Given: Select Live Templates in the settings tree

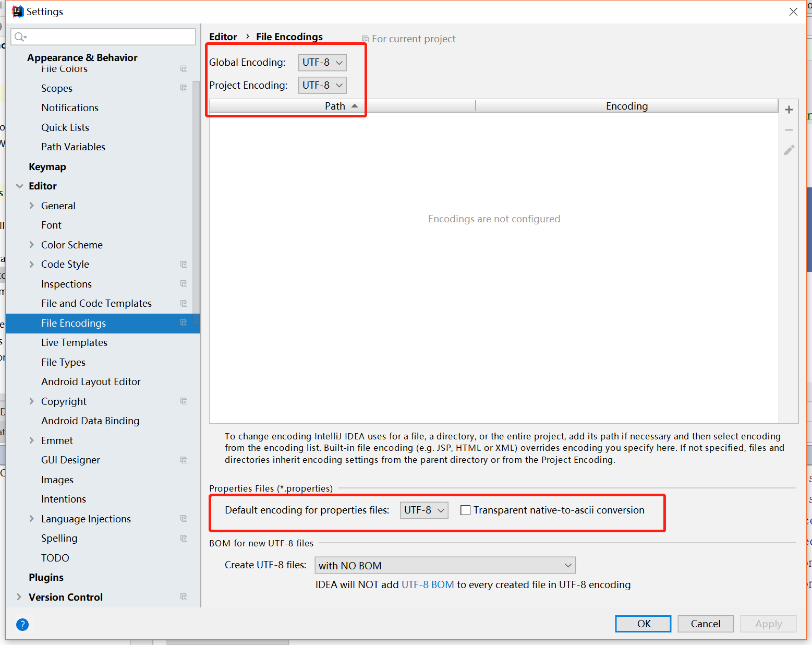Looking at the screenshot, I should [x=74, y=342].
